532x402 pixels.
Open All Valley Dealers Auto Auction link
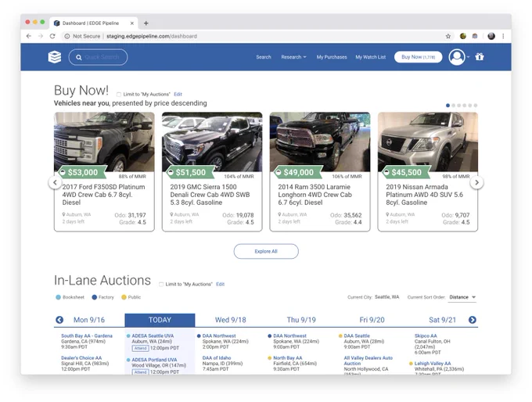tap(368, 361)
